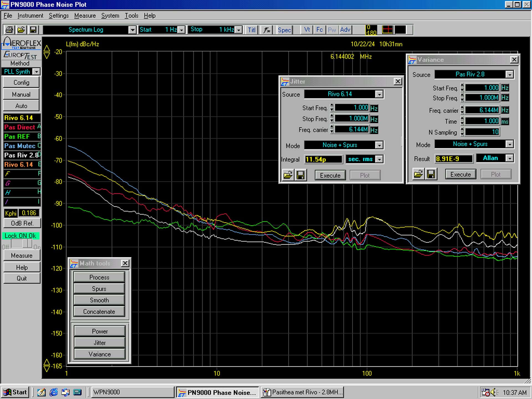The height and width of the screenshot is (399, 532).
Task: Click the Vt toolbar button
Action: pyautogui.click(x=307, y=30)
